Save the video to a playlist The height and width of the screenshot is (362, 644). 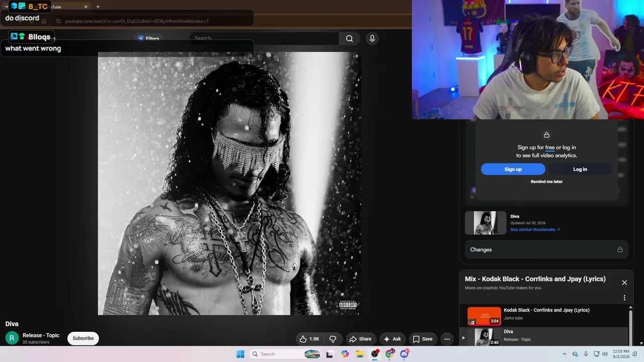423,339
